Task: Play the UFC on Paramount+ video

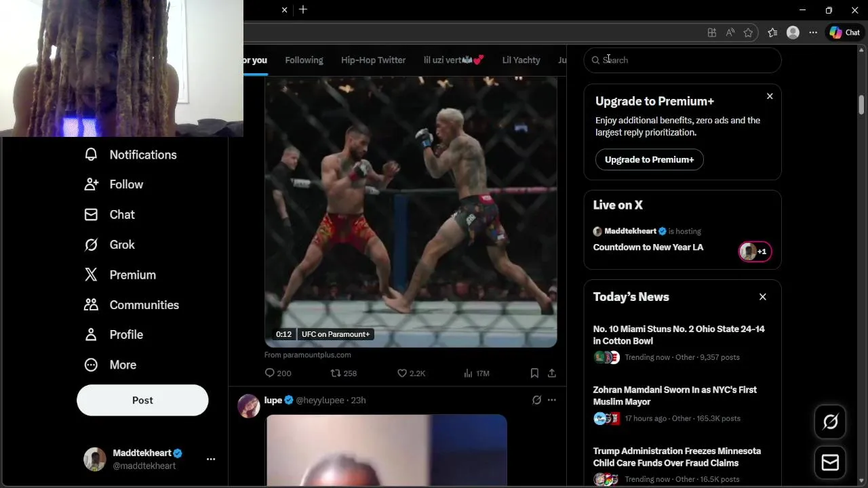Action: [411, 212]
